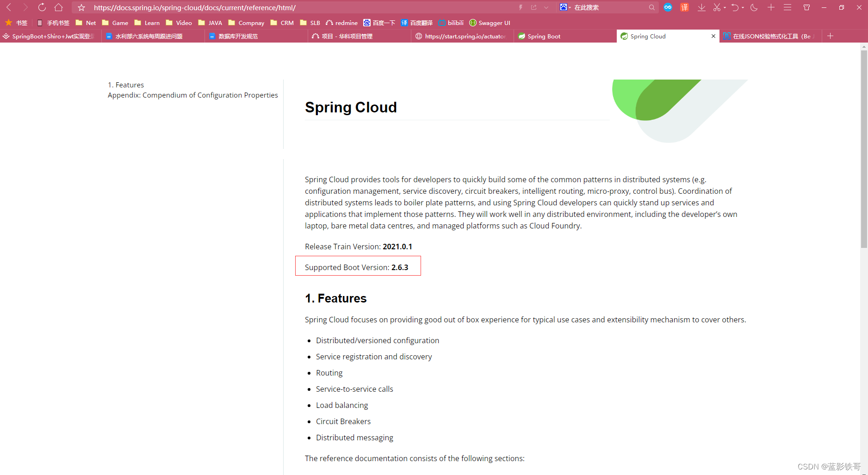
Task: Click the plus icon in toolbar
Action: tap(771, 7)
